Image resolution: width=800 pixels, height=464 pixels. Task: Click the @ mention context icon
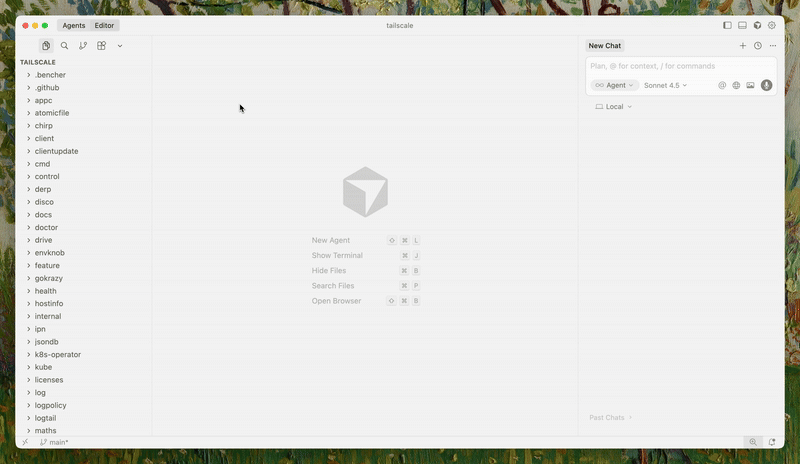pyautogui.click(x=722, y=86)
